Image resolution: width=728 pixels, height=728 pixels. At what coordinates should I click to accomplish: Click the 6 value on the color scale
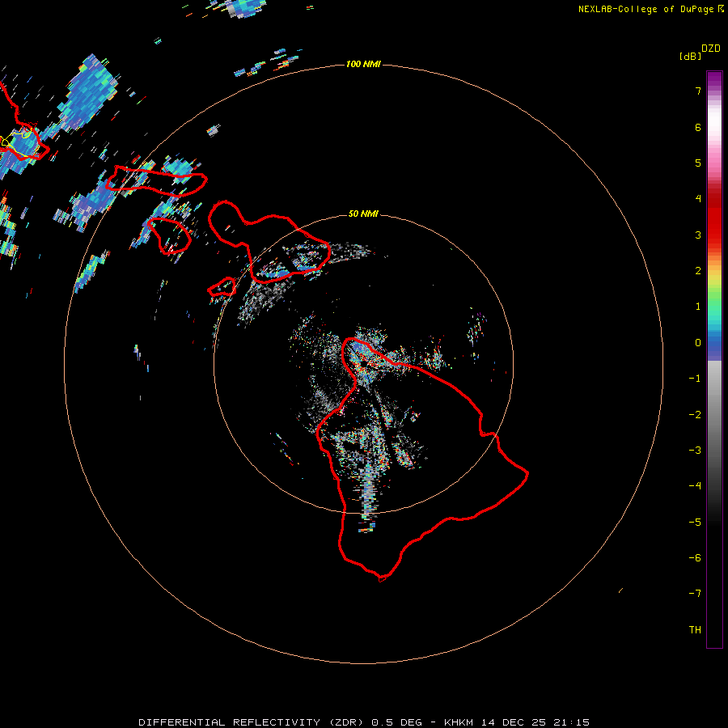[698, 127]
